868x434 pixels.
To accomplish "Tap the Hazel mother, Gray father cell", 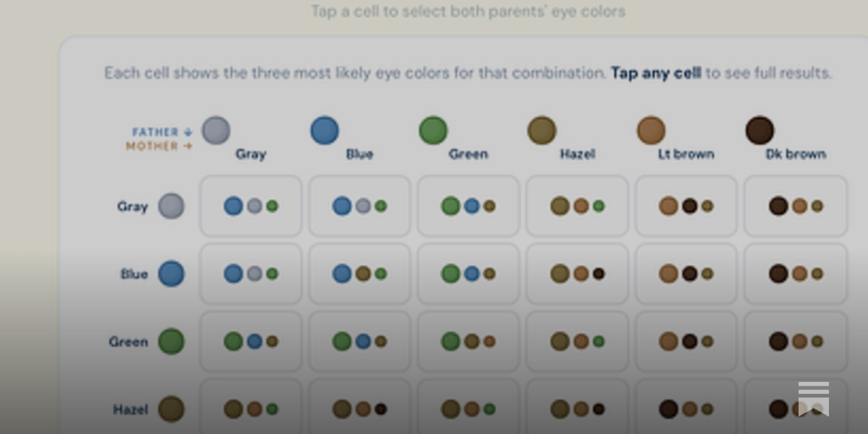I will (x=251, y=407).
